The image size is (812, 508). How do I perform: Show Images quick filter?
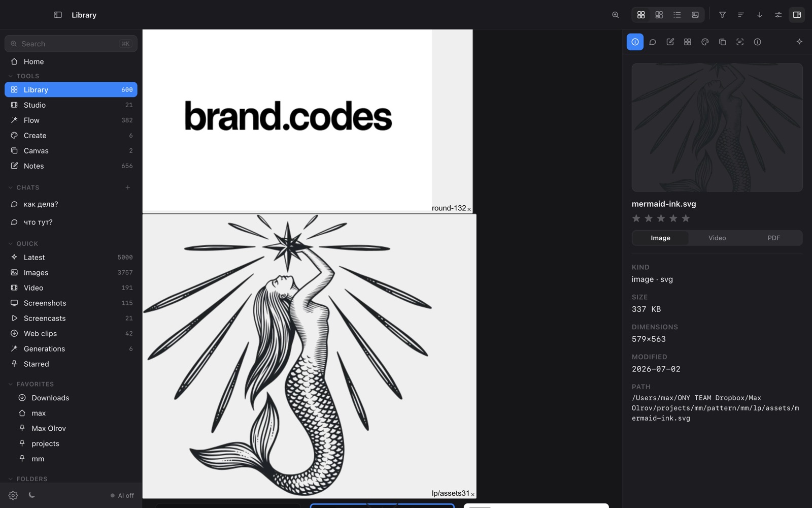pyautogui.click(x=71, y=272)
